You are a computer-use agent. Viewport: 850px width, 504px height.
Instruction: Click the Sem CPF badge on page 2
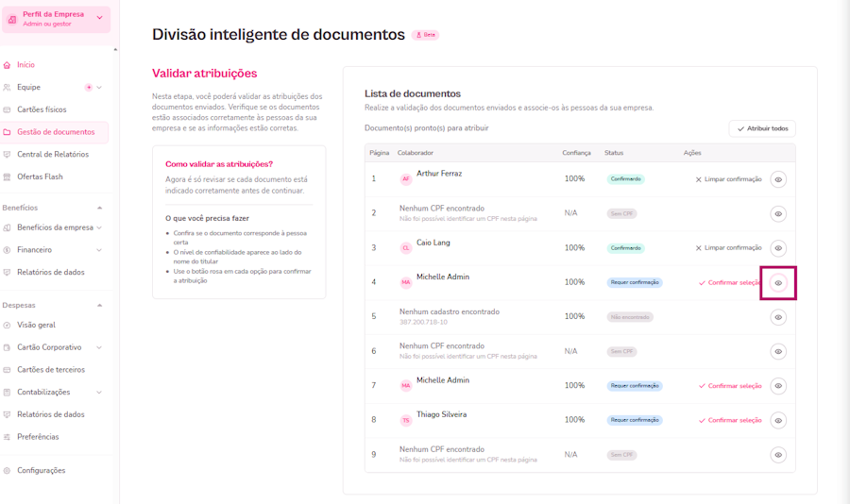point(621,213)
